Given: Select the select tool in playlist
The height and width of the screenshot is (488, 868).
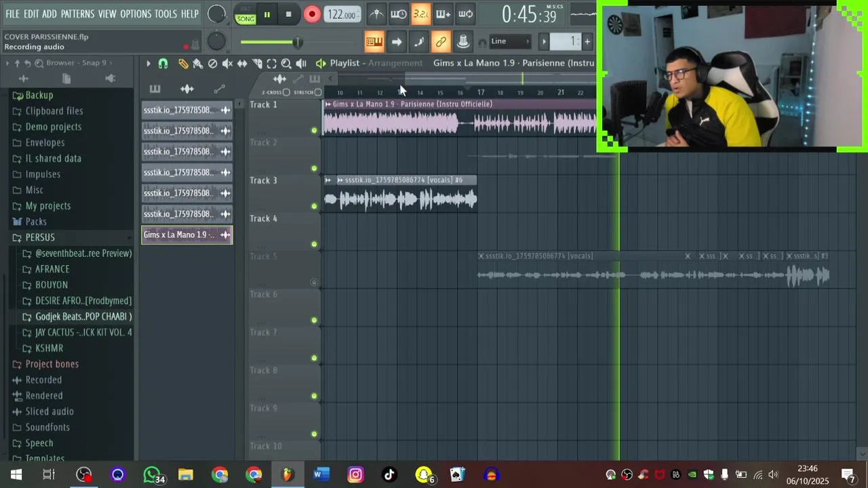Looking at the screenshot, I should (271, 64).
